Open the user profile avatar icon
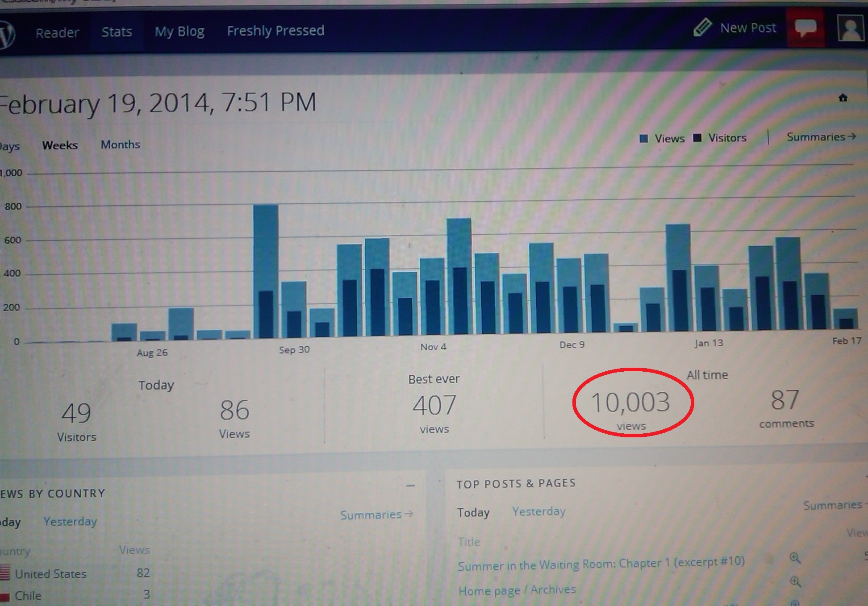This screenshot has width=868, height=606. point(850,28)
